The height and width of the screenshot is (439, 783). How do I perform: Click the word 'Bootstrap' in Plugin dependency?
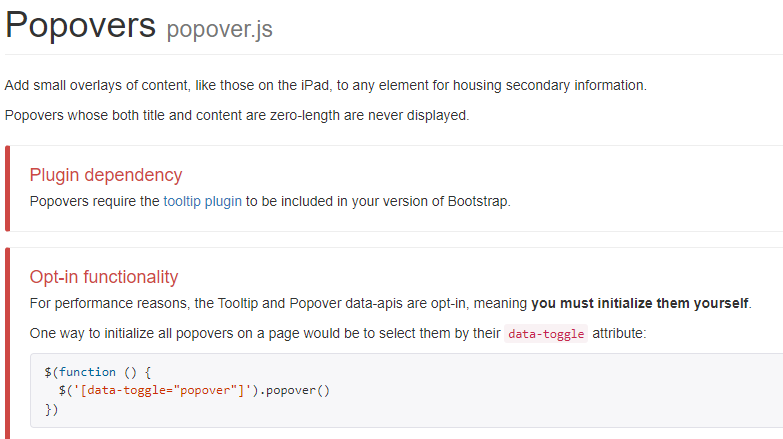pyautogui.click(x=475, y=201)
